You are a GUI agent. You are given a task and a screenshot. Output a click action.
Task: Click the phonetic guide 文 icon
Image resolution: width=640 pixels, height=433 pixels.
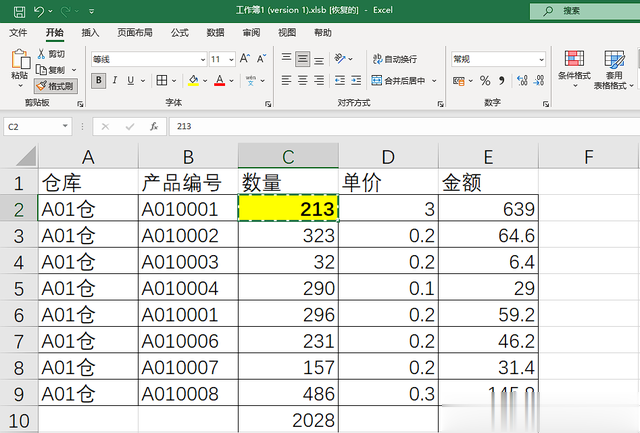[x=251, y=80]
